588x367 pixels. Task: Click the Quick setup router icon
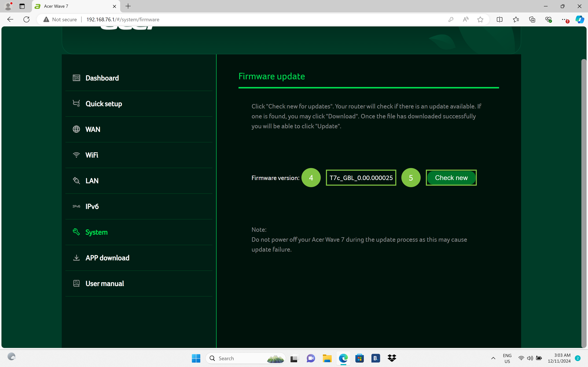(76, 104)
